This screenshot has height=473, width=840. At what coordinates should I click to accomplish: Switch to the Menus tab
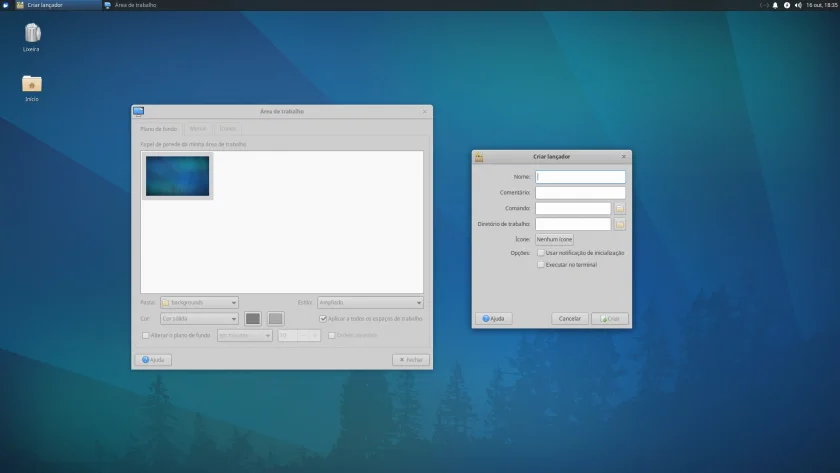pos(198,129)
